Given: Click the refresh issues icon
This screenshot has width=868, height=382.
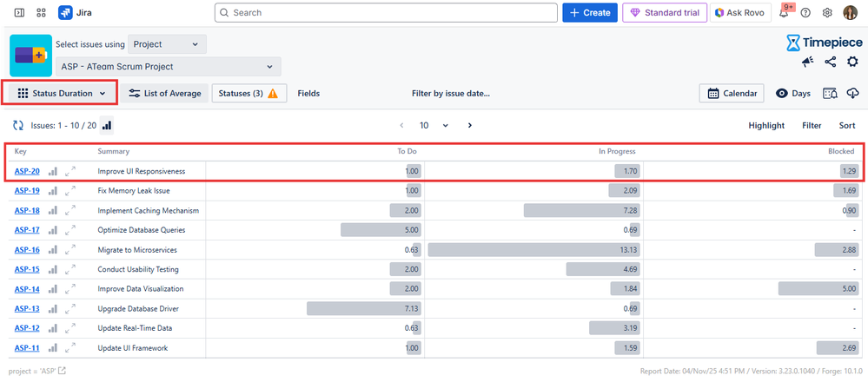Looking at the screenshot, I should click(x=17, y=126).
